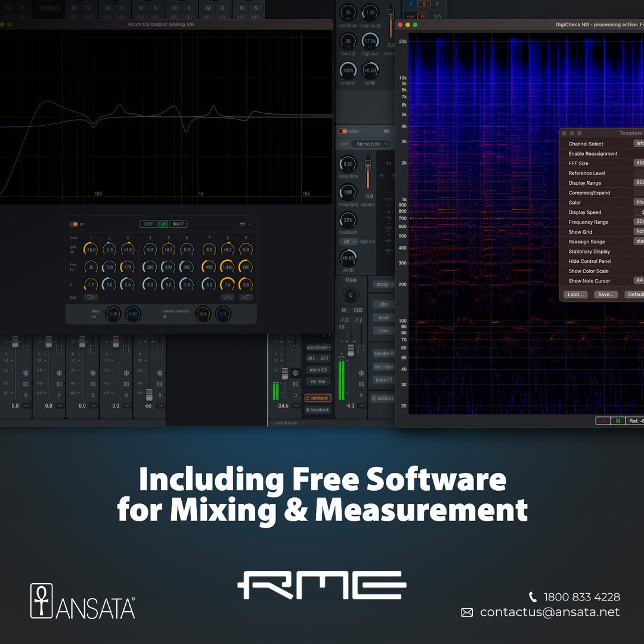
Task: Toggle the mono button
Action: point(383,330)
